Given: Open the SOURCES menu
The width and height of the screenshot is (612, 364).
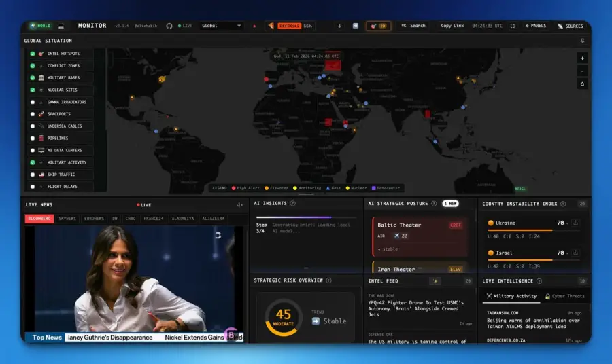Looking at the screenshot, I should pos(571,26).
